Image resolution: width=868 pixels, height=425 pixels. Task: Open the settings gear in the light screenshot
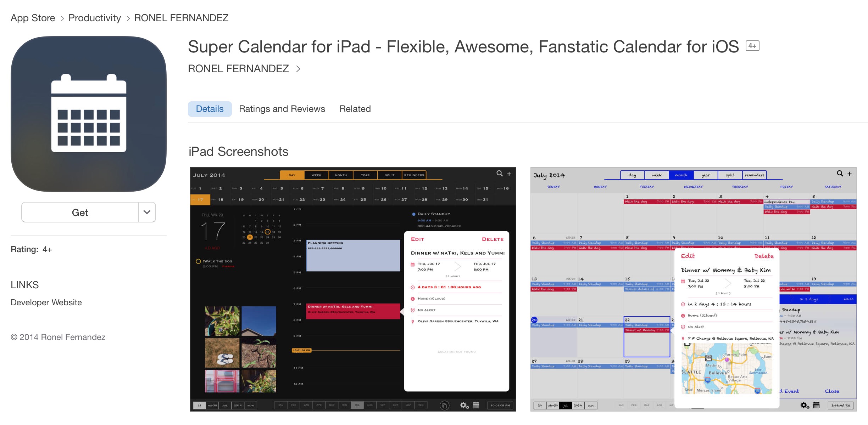coord(803,405)
